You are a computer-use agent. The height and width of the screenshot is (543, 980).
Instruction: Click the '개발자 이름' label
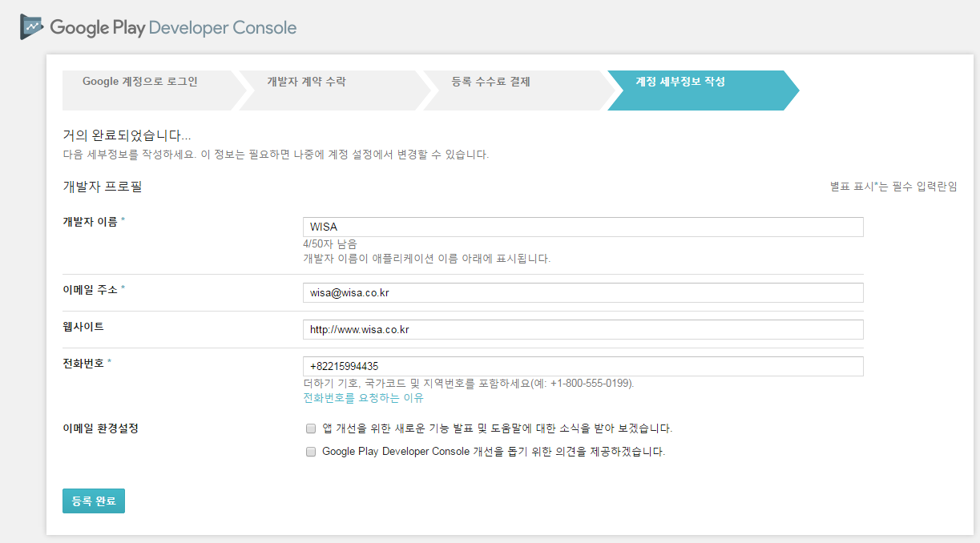point(90,221)
